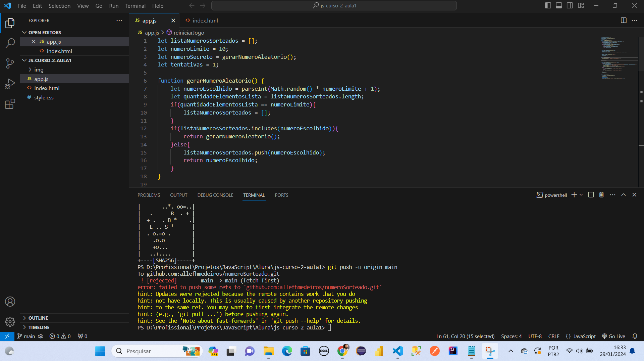Open the Terminal menu
This screenshot has width=644, height=361.
[x=135, y=6]
